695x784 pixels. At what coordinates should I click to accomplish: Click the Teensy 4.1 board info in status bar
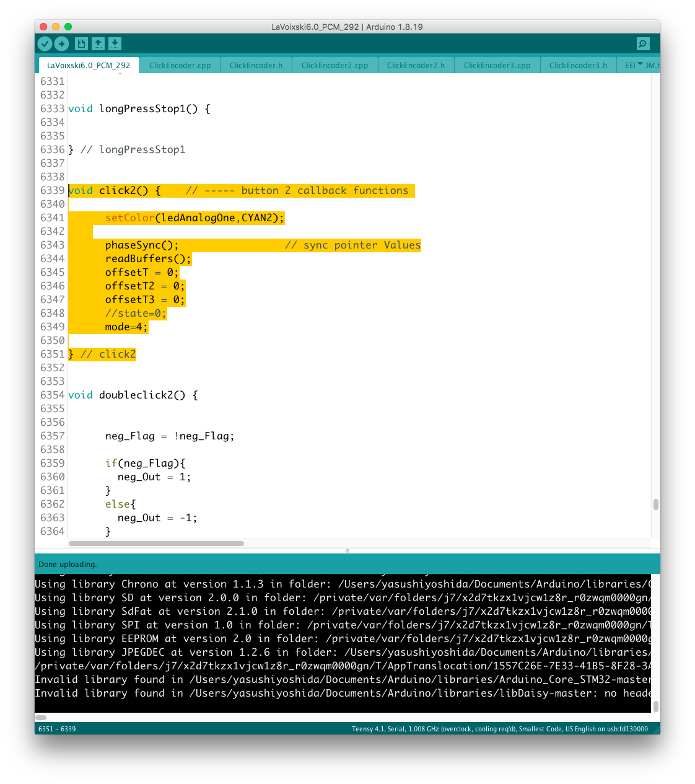(500, 729)
